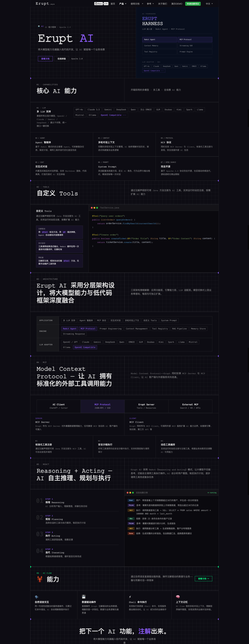This screenshot has height=644, width=249.
Task: Click the speaking head icon above 自然语言交互
Action: (37, 597)
